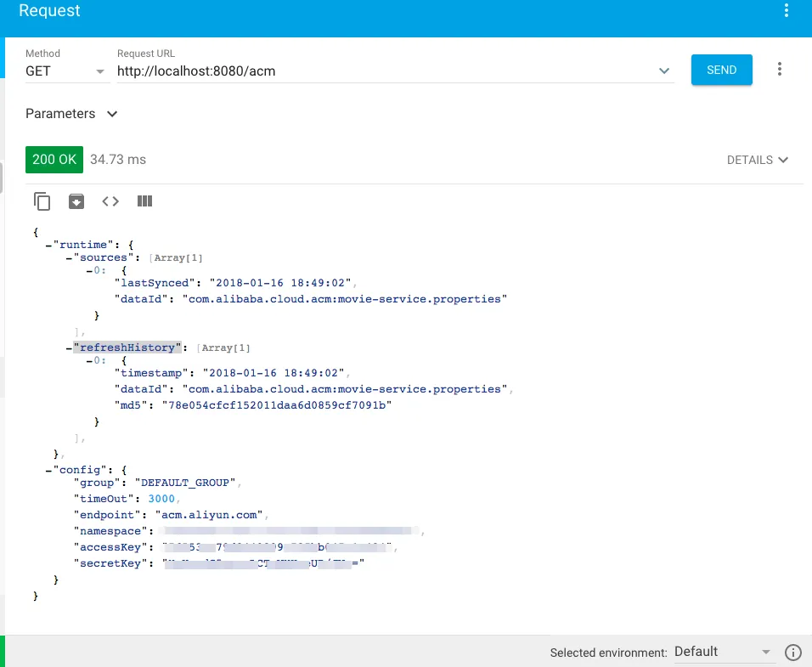812x667 pixels.
Task: Collapse the "sources" array node
Action: (70, 258)
